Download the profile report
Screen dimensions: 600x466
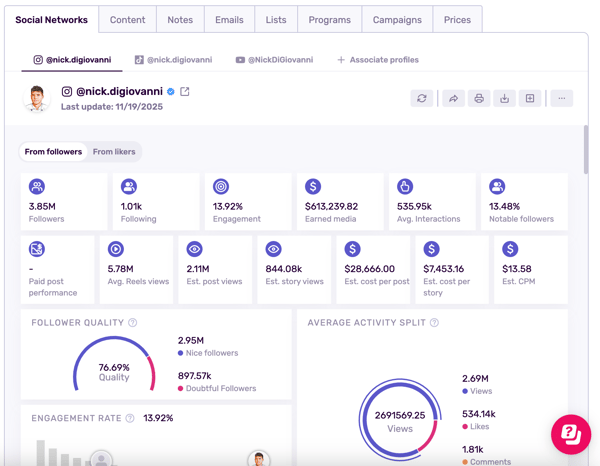tap(505, 99)
